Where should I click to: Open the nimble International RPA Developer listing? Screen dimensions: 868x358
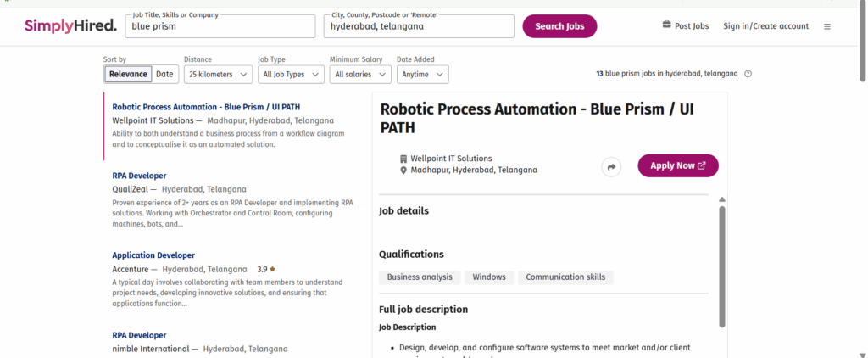tap(139, 335)
